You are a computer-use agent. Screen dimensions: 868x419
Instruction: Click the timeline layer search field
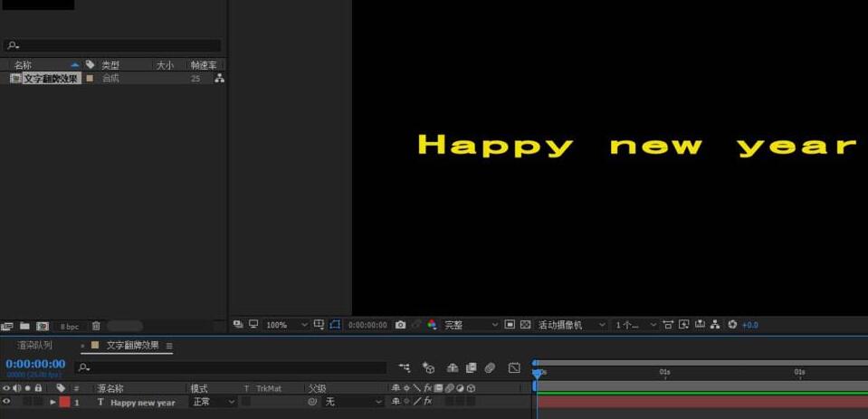tap(230, 367)
